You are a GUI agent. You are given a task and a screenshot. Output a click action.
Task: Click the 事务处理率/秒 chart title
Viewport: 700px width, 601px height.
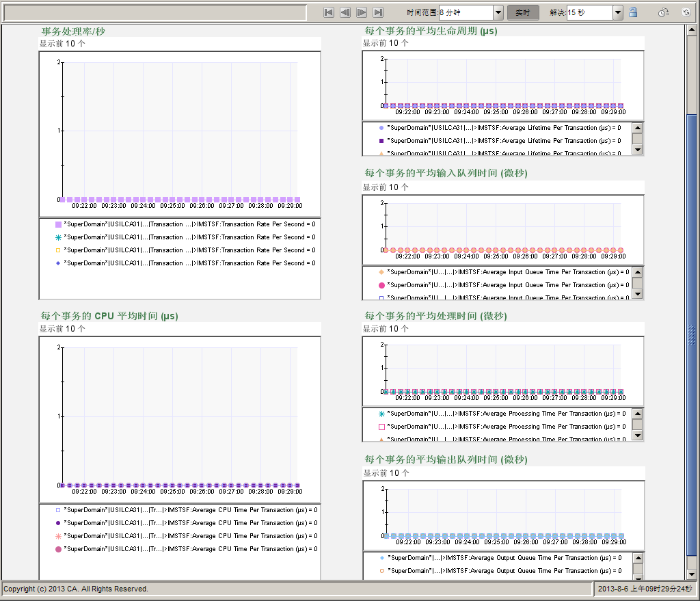point(73,31)
